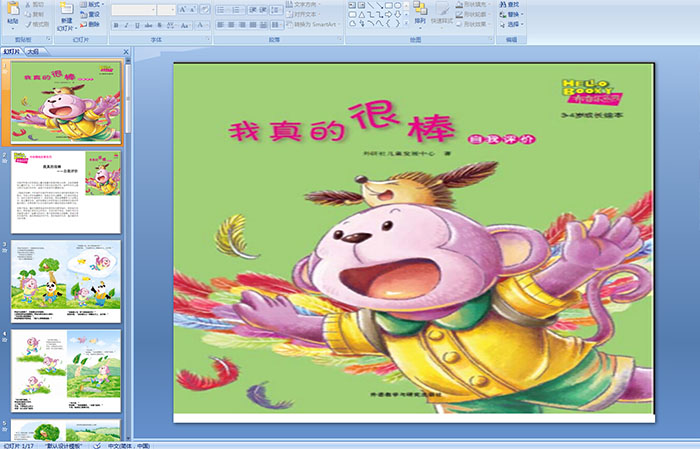
Task: Toggle underline formatting
Action: tap(137, 25)
